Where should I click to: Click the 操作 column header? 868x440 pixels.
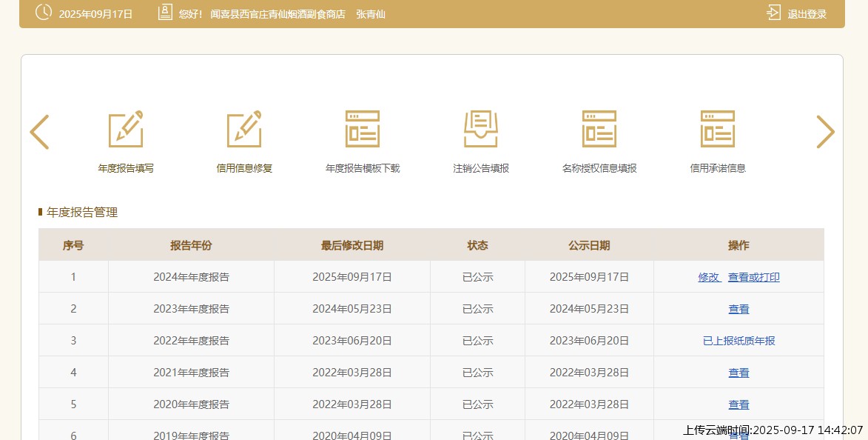(739, 245)
